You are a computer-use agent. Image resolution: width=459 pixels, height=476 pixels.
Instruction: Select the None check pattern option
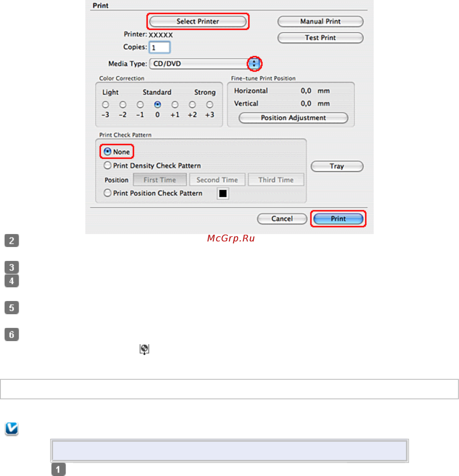point(107,151)
